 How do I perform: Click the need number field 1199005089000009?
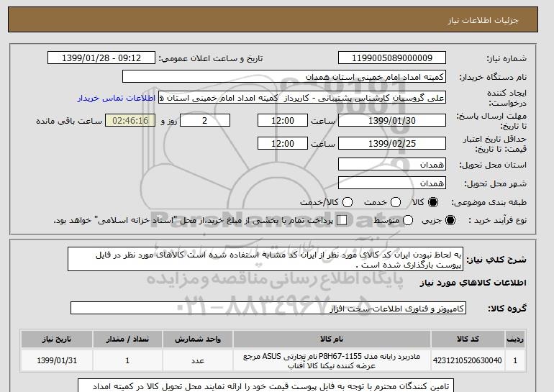click(x=392, y=58)
